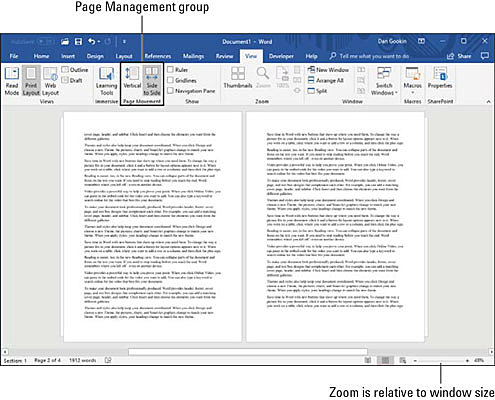The image size is (495, 400).
Task: Open the Developer tab
Action: tap(281, 56)
